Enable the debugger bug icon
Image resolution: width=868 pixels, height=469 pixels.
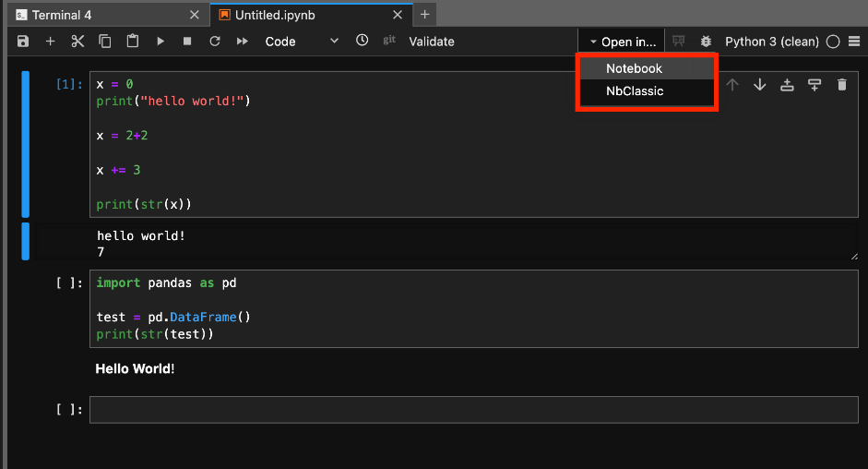pyautogui.click(x=706, y=41)
